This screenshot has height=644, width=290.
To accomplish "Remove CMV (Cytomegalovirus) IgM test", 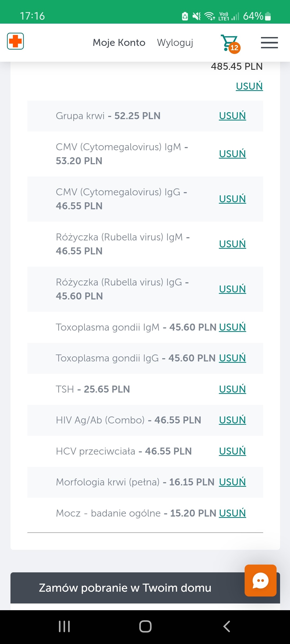I will tap(232, 154).
